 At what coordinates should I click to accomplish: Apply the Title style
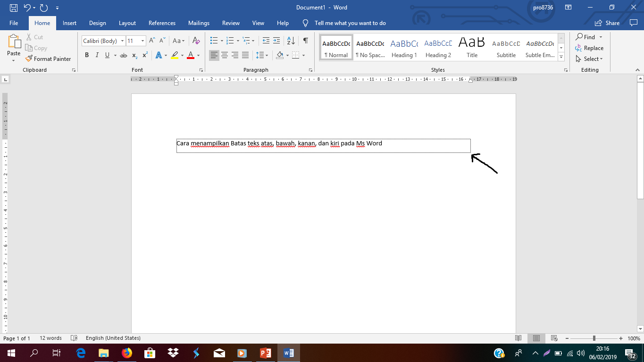tap(472, 48)
